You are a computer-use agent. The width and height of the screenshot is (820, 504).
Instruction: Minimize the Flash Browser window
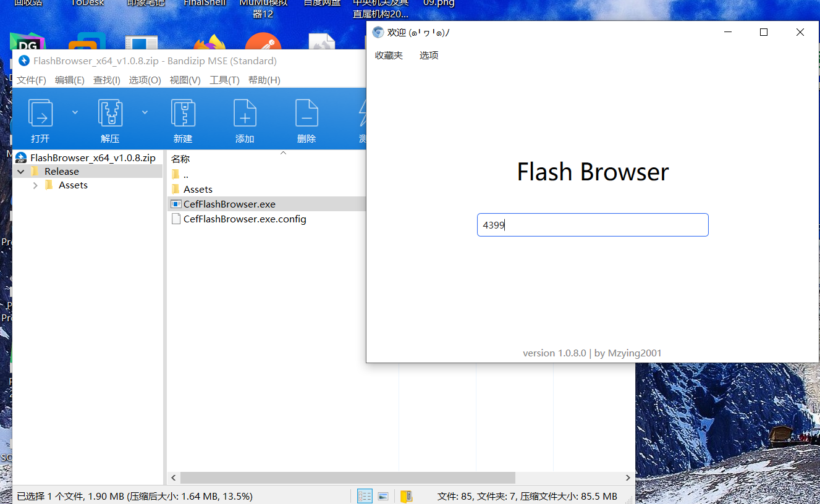(x=728, y=32)
